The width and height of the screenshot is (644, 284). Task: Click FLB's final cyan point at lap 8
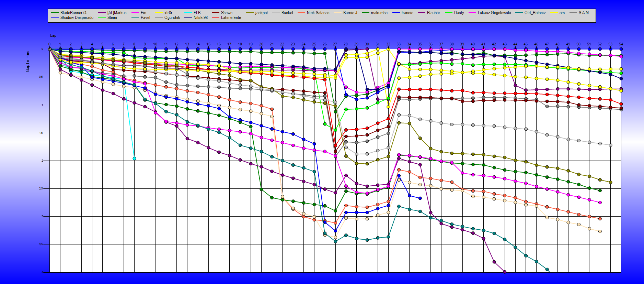click(x=134, y=159)
